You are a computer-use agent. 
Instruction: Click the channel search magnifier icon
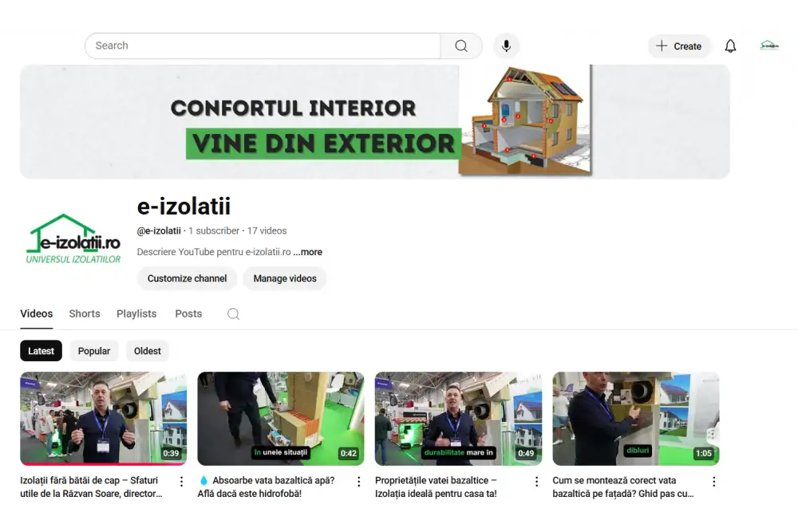click(233, 314)
